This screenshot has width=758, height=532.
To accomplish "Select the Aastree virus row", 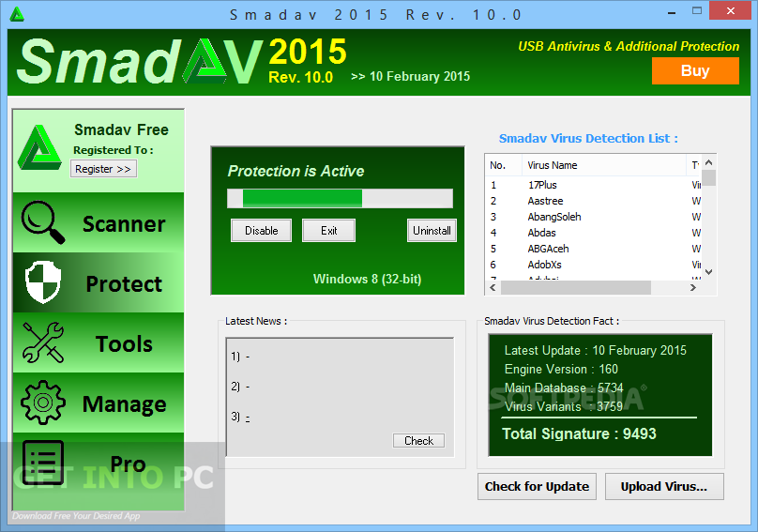I will point(593,201).
